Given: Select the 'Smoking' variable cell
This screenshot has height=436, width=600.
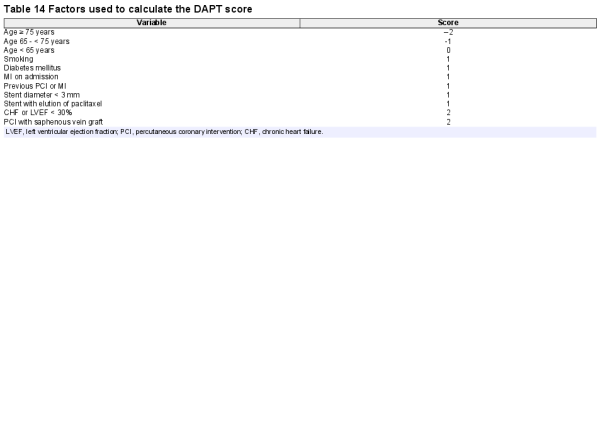Looking at the screenshot, I should coord(18,59).
